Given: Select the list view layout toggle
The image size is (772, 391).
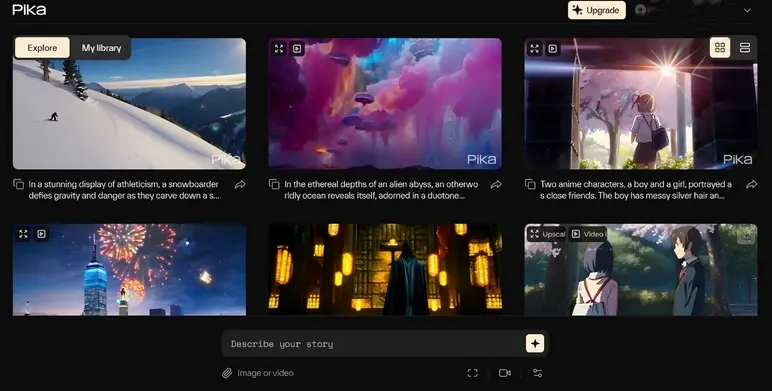Looking at the screenshot, I should 745,48.
